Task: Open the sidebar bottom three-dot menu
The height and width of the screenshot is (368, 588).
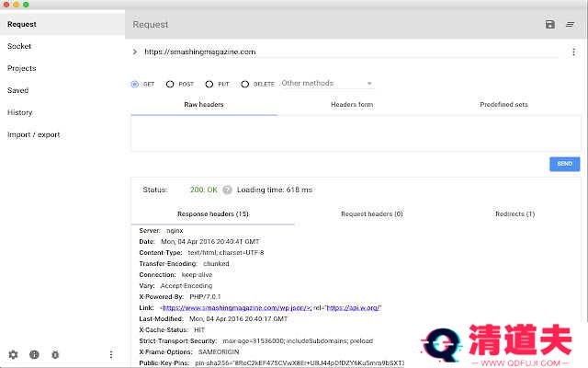Action: pyautogui.click(x=111, y=354)
